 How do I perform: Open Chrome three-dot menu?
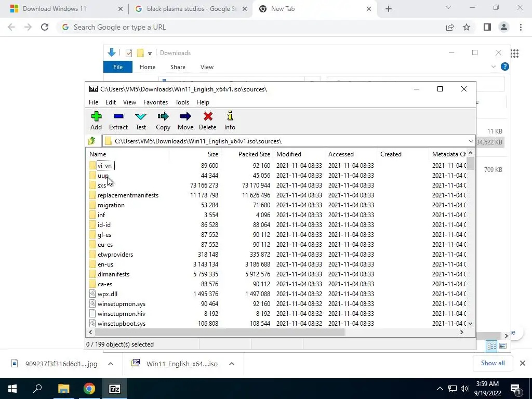pyautogui.click(x=521, y=27)
